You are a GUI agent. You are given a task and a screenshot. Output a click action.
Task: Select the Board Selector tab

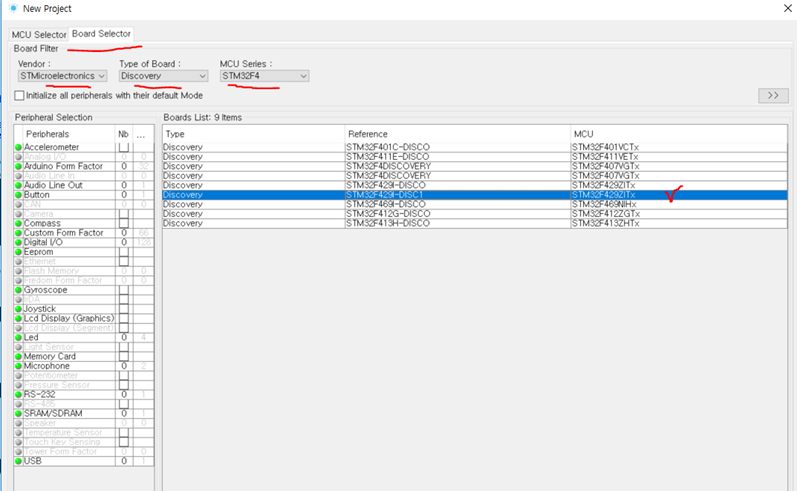(101, 34)
